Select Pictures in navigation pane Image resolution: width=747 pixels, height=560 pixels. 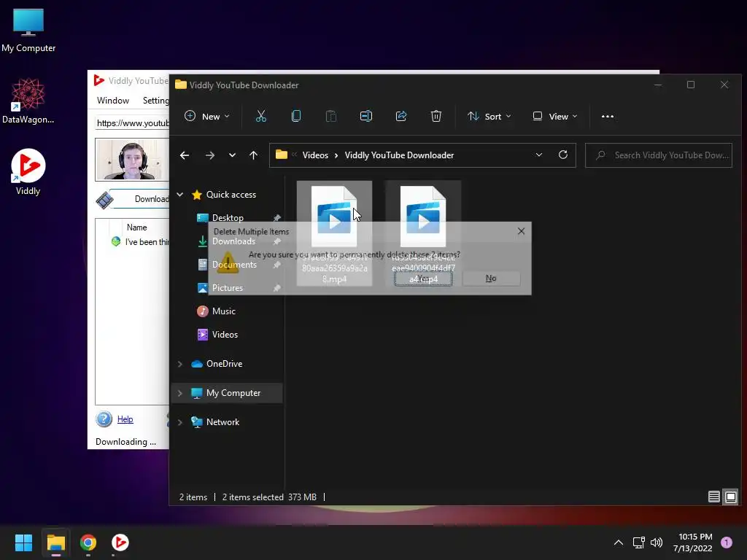228,287
